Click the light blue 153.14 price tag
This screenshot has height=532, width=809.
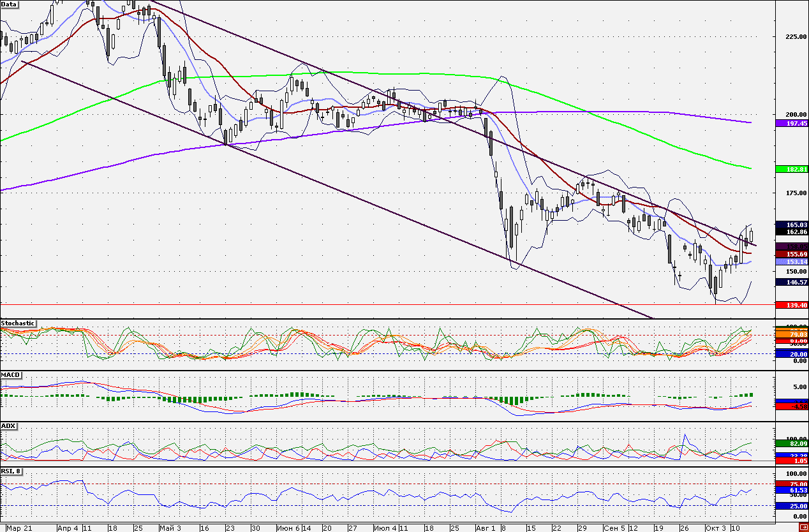792,262
